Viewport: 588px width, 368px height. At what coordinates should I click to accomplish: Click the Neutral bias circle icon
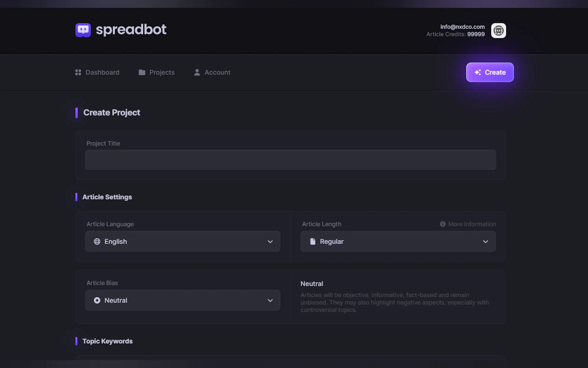97,300
